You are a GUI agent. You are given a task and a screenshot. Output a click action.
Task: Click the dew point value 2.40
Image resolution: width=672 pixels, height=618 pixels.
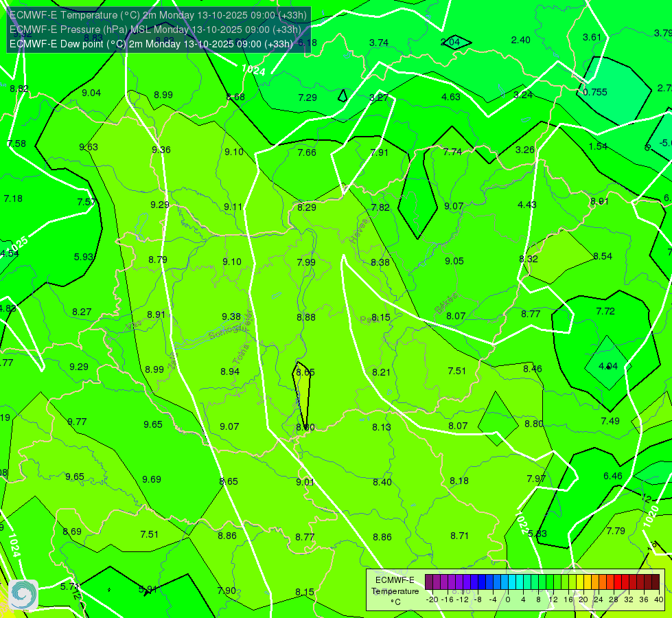(521, 41)
